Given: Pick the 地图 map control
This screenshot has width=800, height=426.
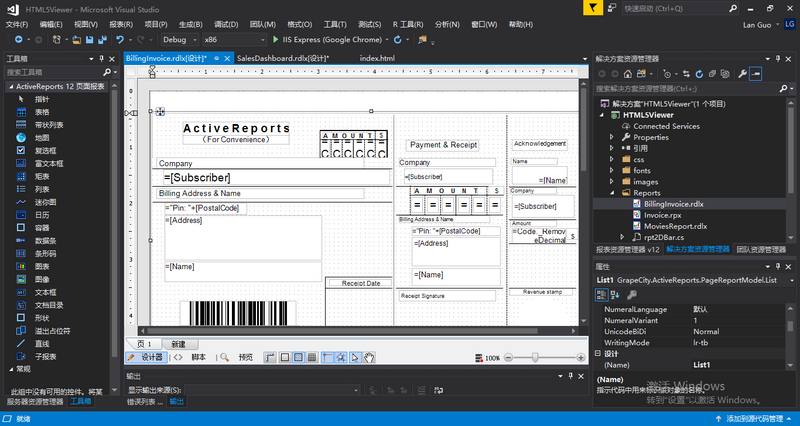Looking at the screenshot, I should (42, 138).
